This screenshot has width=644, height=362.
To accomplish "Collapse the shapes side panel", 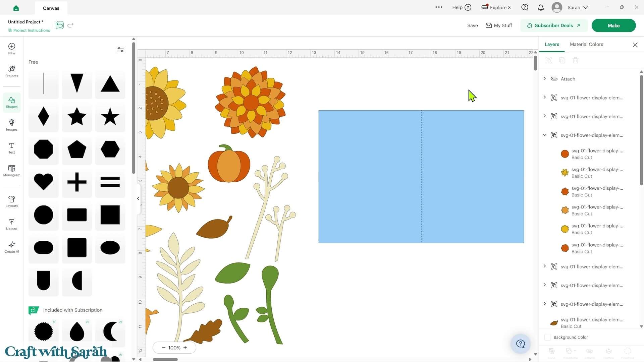I will pyautogui.click(x=138, y=198).
